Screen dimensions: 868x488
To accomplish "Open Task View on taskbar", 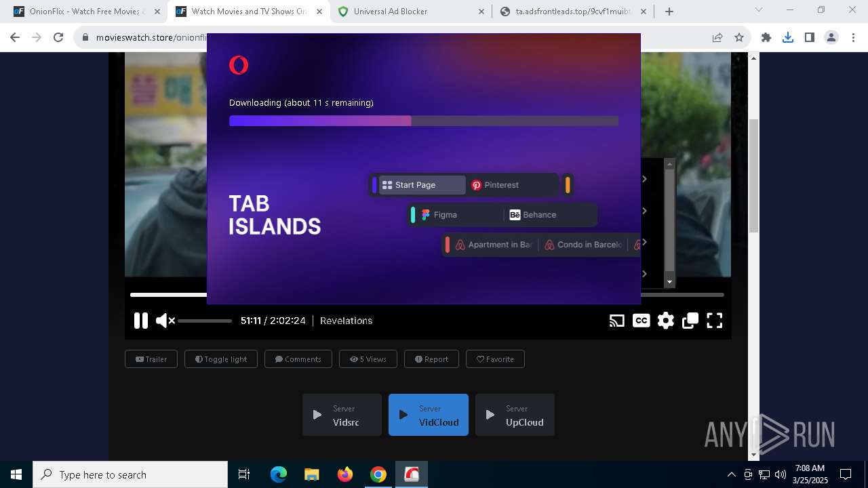I will coord(244,474).
